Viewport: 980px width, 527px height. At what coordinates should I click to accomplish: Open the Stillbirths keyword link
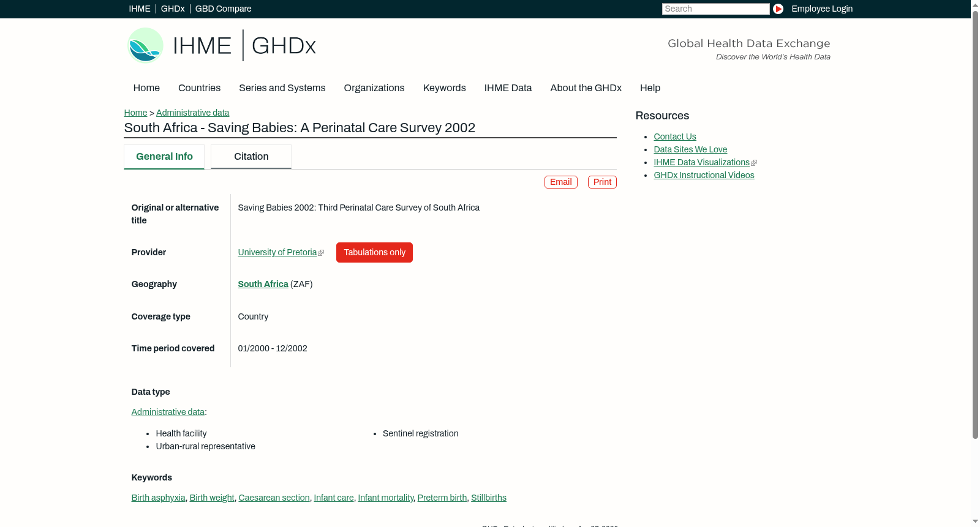click(x=489, y=498)
